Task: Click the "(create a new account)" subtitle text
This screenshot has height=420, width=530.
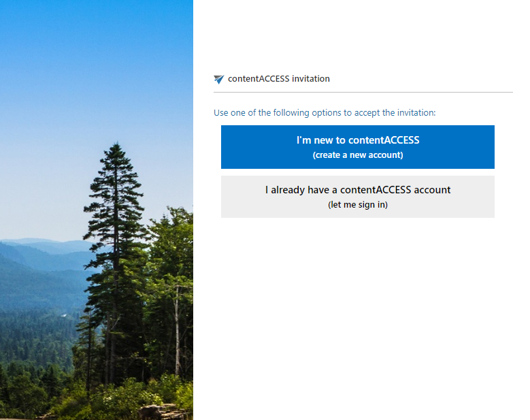Action: [x=358, y=155]
